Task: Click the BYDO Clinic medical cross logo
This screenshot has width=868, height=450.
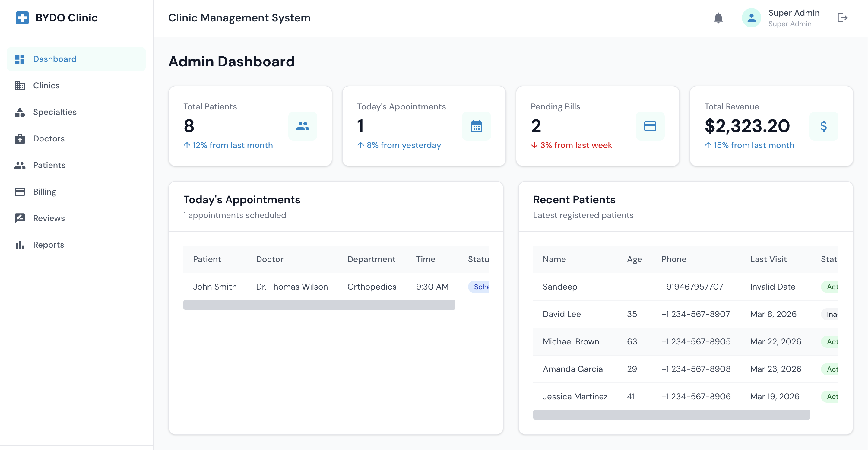Action: 22,18
